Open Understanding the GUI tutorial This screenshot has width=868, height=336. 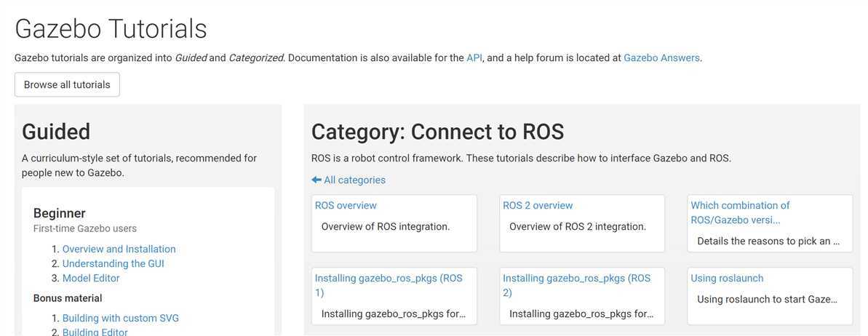point(114,263)
